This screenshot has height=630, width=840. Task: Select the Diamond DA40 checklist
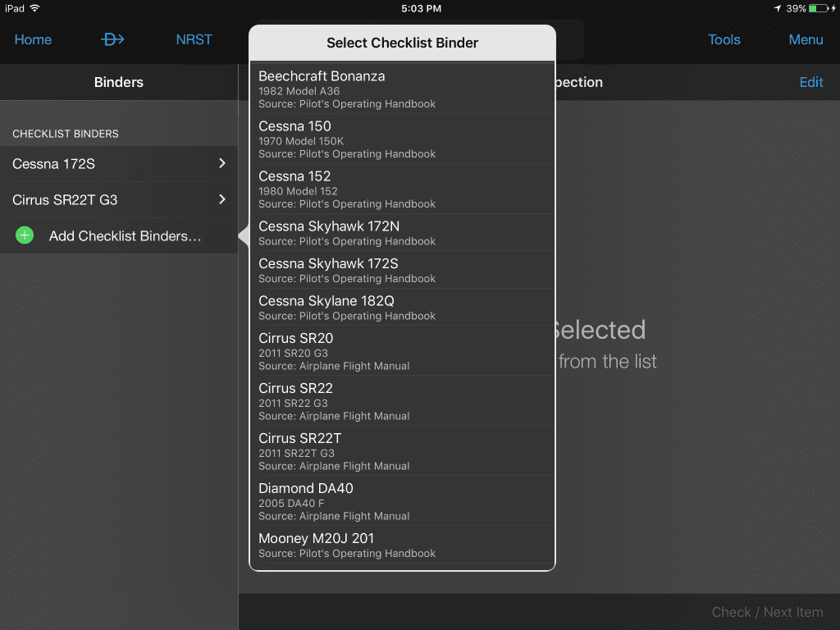click(x=402, y=500)
